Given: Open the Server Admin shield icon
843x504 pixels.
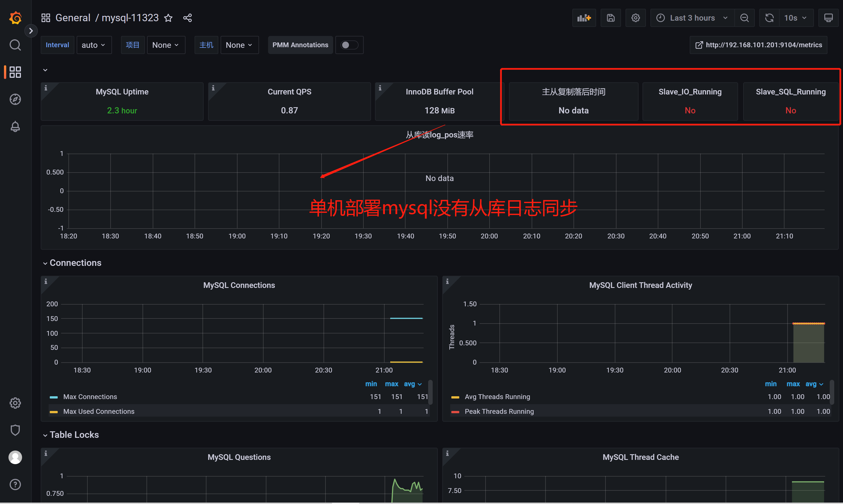Looking at the screenshot, I should coord(15,430).
